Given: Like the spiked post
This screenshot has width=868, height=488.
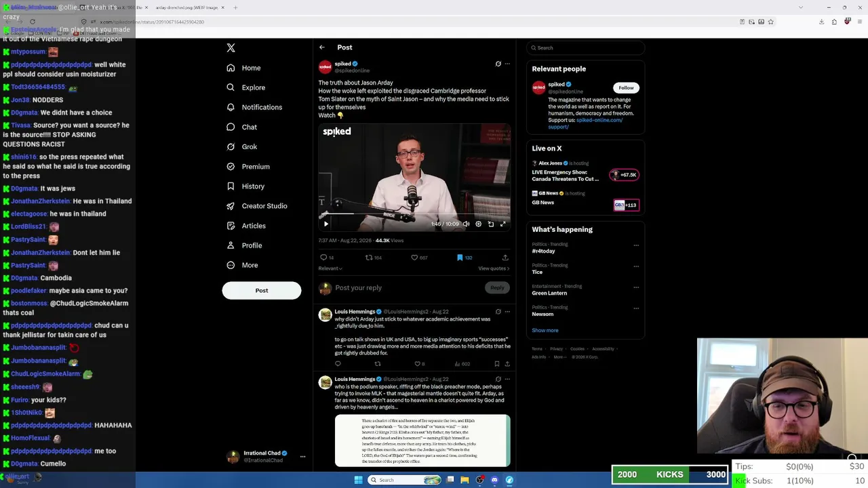Looking at the screenshot, I should click(x=414, y=258).
